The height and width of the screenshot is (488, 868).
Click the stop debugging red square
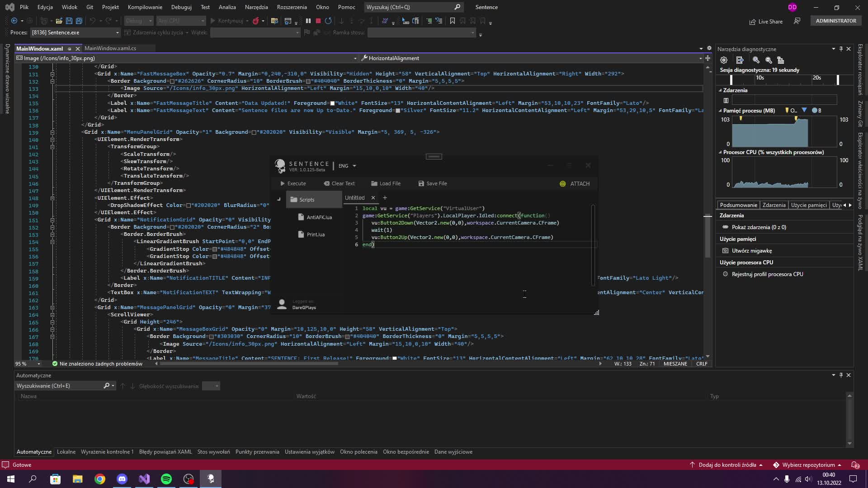click(x=318, y=21)
